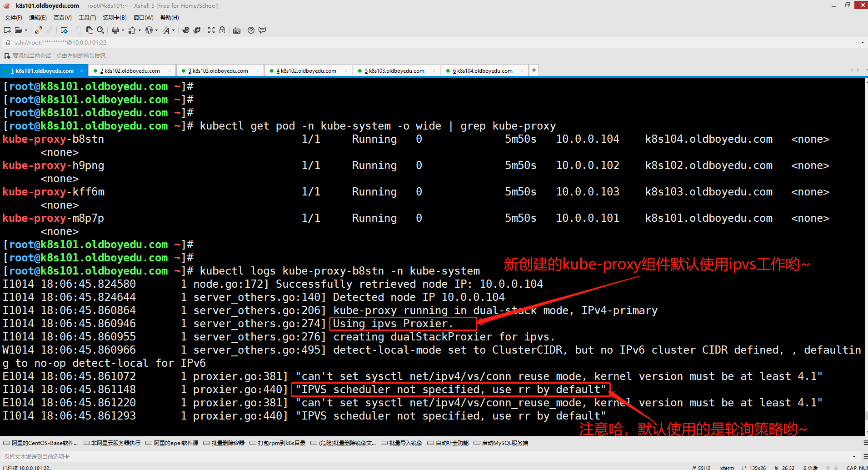
Task: Click the New Session toolbar icon
Action: pyautogui.click(x=7, y=30)
